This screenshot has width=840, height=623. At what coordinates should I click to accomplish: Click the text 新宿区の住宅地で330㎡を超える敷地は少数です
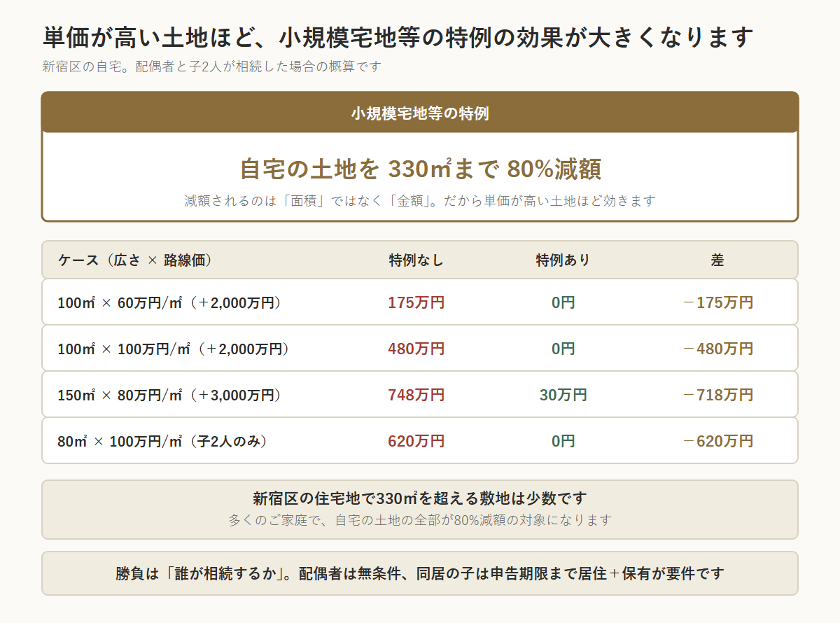pyautogui.click(x=420, y=499)
